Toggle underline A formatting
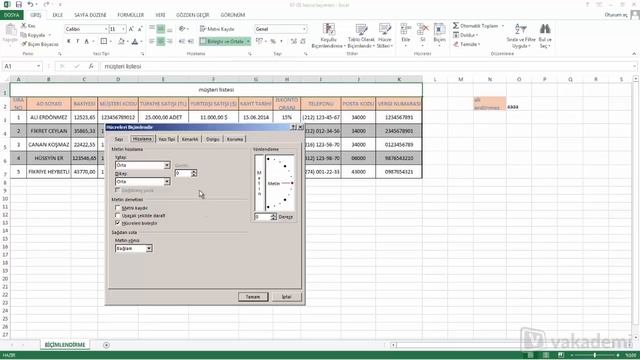The height and width of the screenshot is (360, 640). (x=87, y=41)
